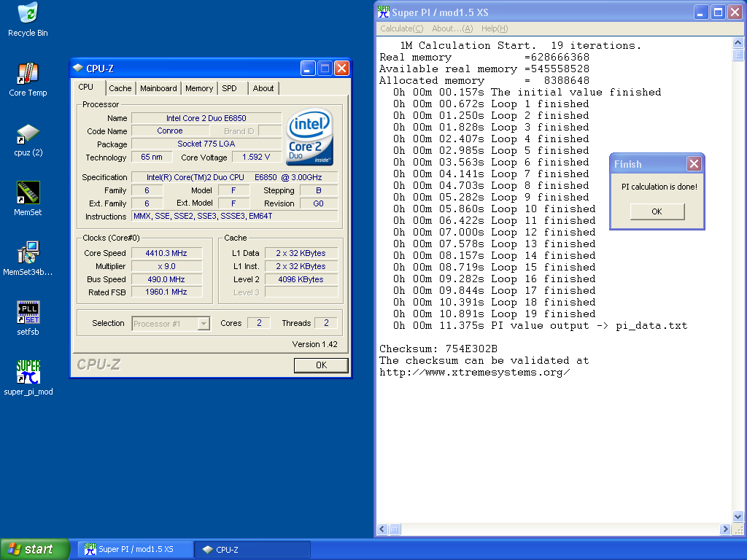Click the horizontal scrollbar right arrow in Super PI
Screen dimensions: 747x560
pos(725,529)
